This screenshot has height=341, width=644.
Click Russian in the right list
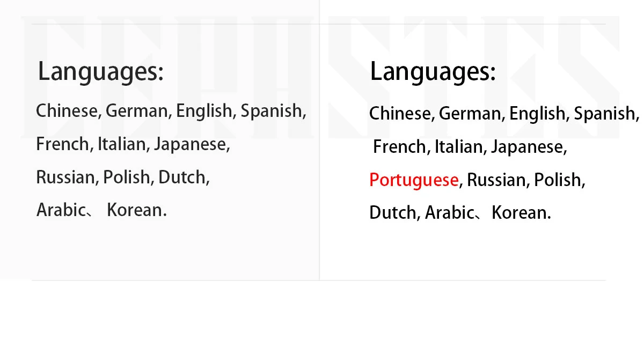click(497, 180)
